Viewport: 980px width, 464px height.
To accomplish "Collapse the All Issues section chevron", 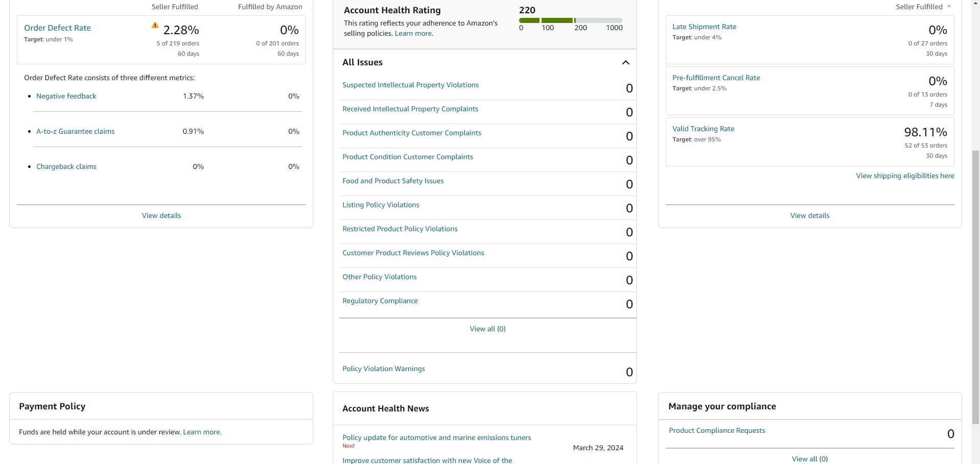I will [625, 62].
